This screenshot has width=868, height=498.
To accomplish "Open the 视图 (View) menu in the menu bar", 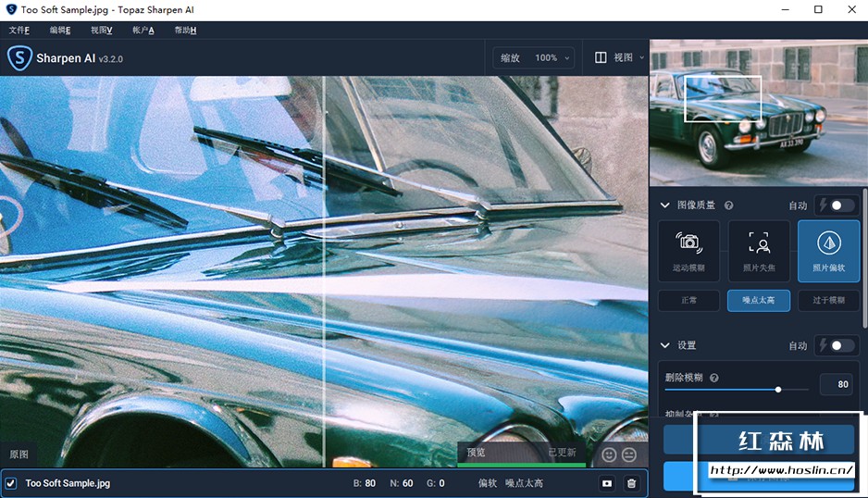I will point(102,30).
